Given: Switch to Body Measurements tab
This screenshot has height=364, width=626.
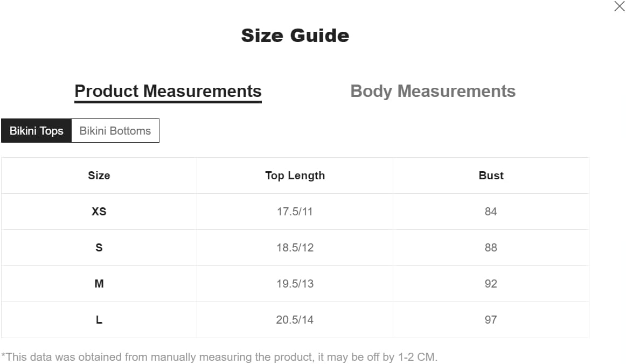Looking at the screenshot, I should (433, 91).
